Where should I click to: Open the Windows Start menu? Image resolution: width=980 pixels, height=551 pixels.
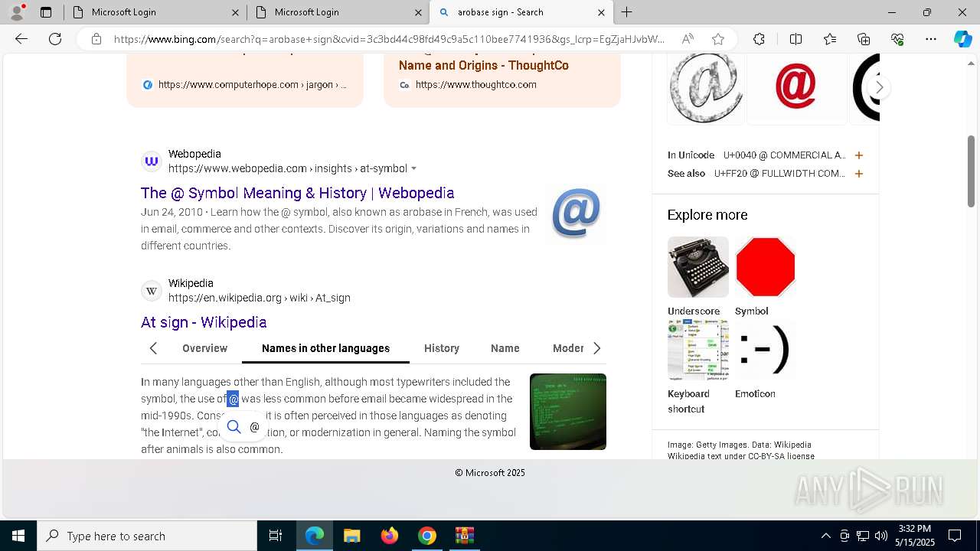[x=18, y=536]
